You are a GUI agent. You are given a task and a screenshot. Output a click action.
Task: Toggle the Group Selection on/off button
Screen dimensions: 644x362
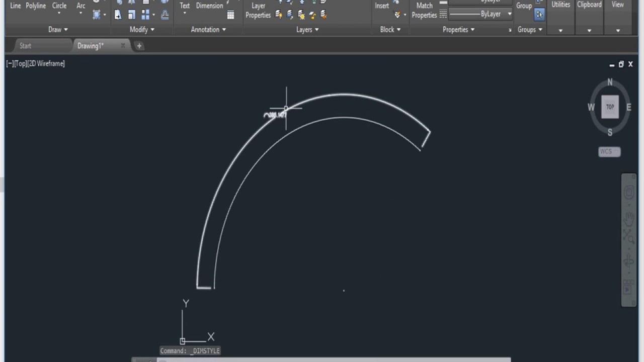(539, 15)
